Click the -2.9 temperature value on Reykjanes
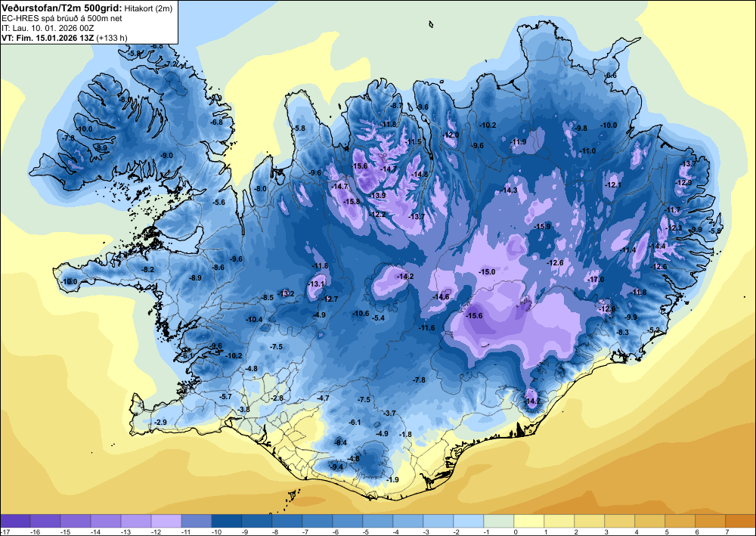The width and height of the screenshot is (756, 536). coord(160,423)
